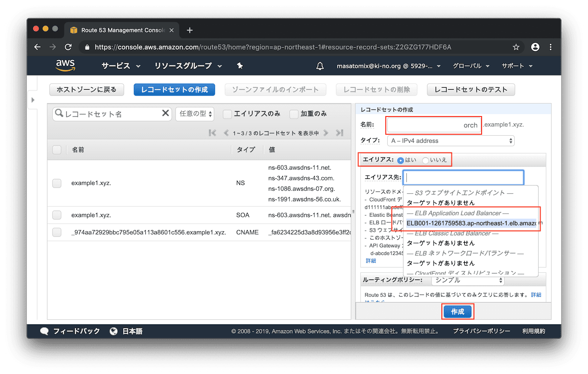
Task: Close the Route 53 Management Console tab
Action: [x=172, y=30]
